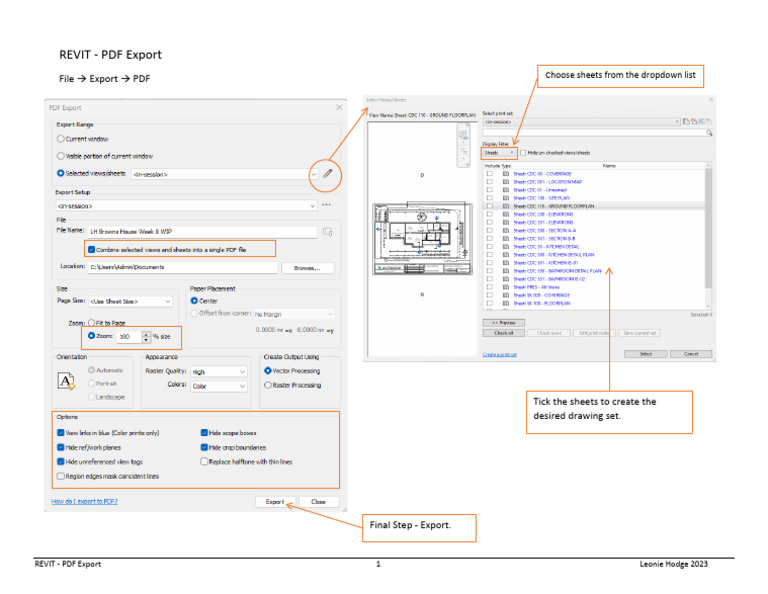Viewport: 768px width, 594px height.
Task: Click the Location path field
Action: [x=183, y=267]
